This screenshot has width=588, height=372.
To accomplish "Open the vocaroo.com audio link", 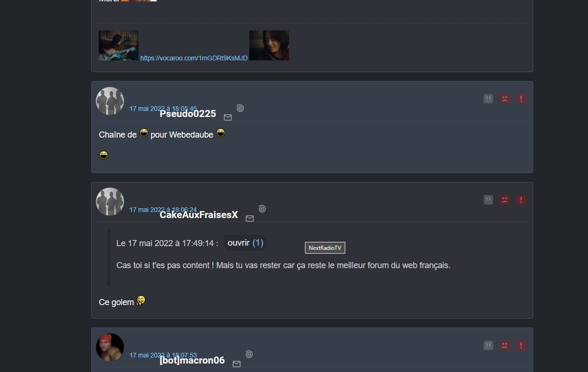I will coord(194,58).
